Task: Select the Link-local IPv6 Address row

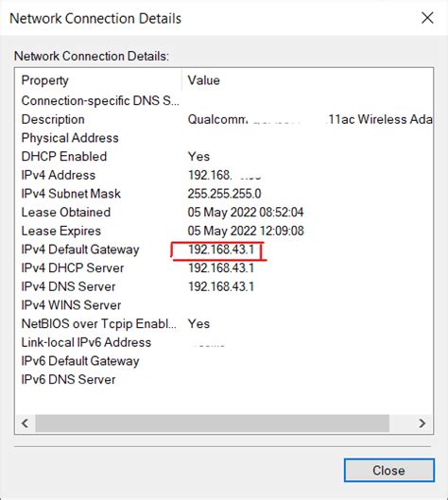Action: click(224, 342)
